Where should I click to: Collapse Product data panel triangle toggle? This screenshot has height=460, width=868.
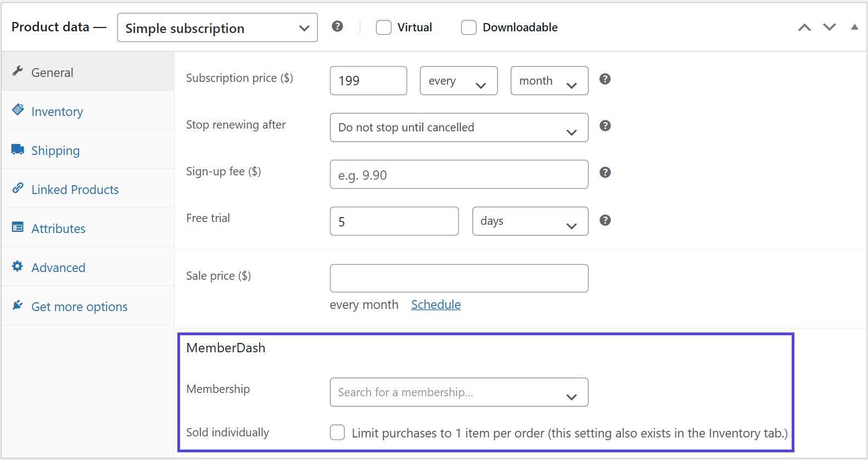855,27
